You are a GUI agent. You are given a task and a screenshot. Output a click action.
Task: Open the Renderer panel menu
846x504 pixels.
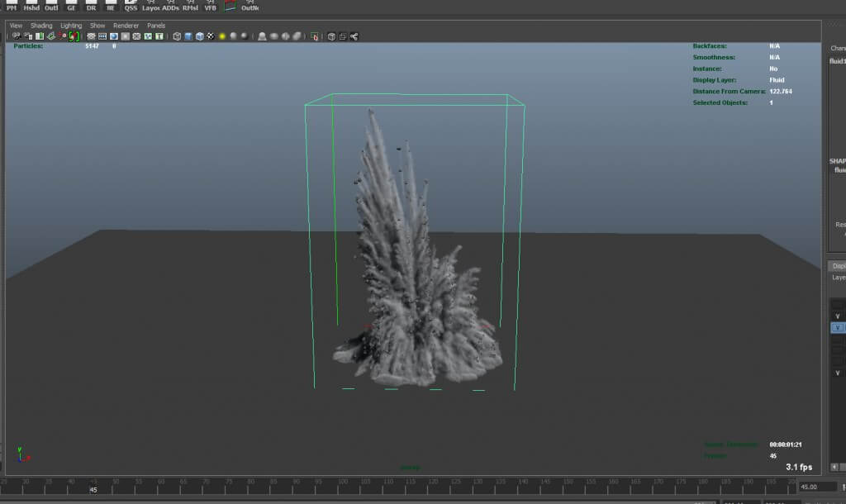click(x=126, y=26)
